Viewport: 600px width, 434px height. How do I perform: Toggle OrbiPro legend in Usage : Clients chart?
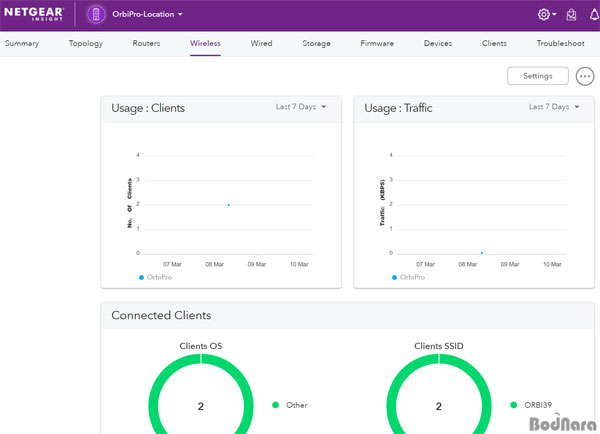coord(155,277)
